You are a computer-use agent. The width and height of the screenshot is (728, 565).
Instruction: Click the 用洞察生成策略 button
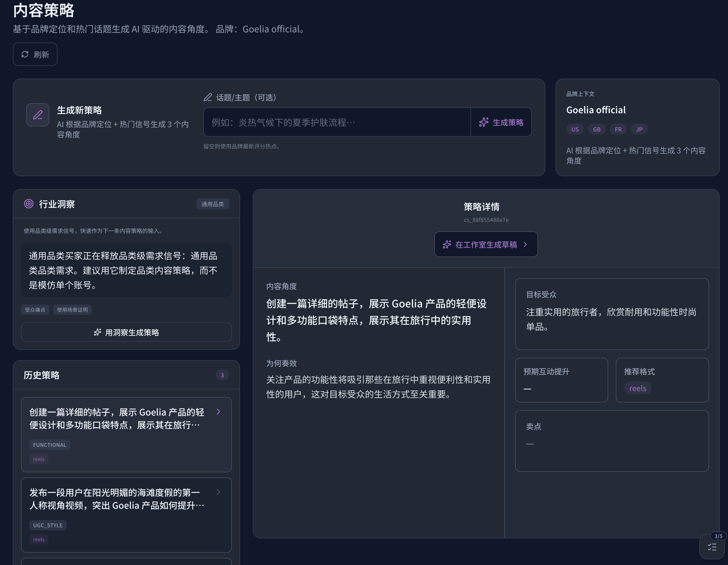pos(126,332)
